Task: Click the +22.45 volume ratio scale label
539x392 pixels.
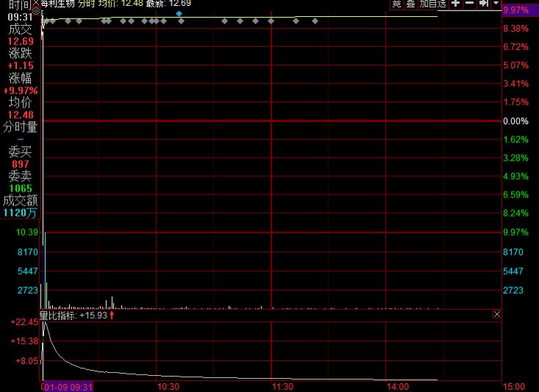Action: pyautogui.click(x=24, y=322)
